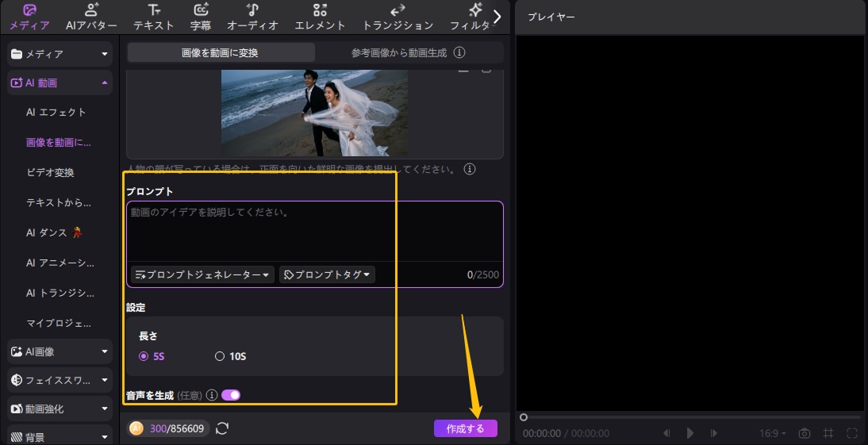
Task: Select 画像を動画に... in the sidebar
Action: point(58,142)
